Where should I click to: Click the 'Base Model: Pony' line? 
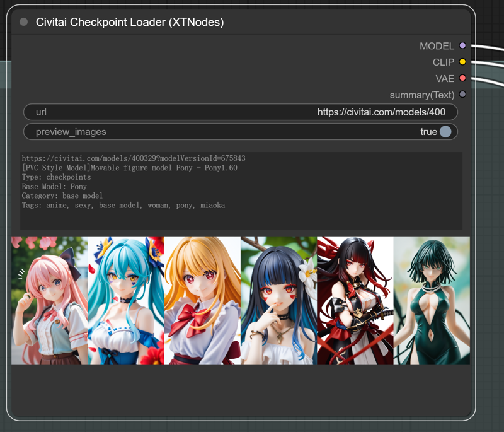coord(54,187)
